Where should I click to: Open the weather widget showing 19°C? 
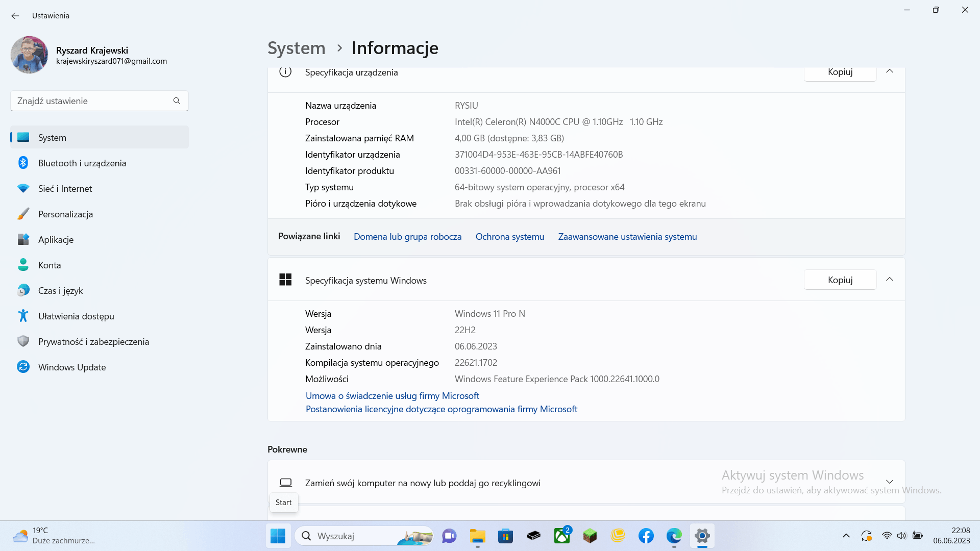(54, 536)
